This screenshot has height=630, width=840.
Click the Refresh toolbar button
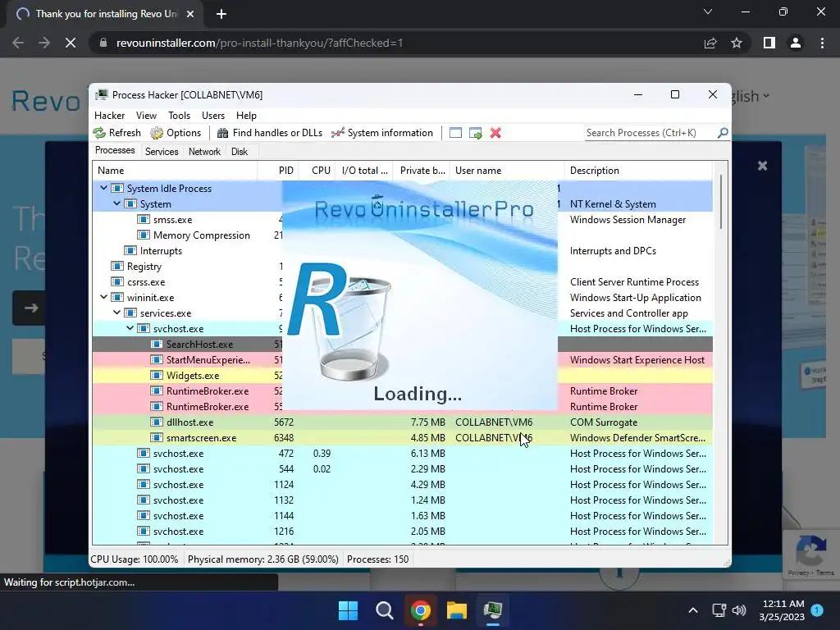116,133
